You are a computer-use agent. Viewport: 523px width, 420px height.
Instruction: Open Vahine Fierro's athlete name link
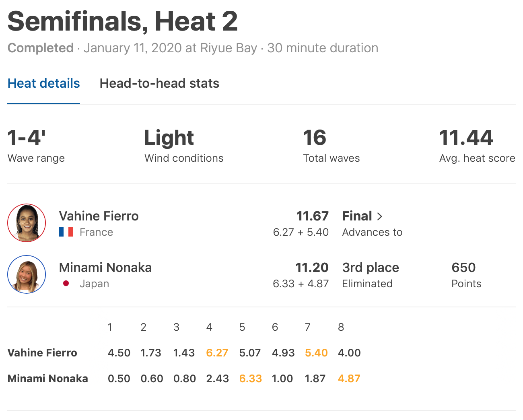click(99, 216)
